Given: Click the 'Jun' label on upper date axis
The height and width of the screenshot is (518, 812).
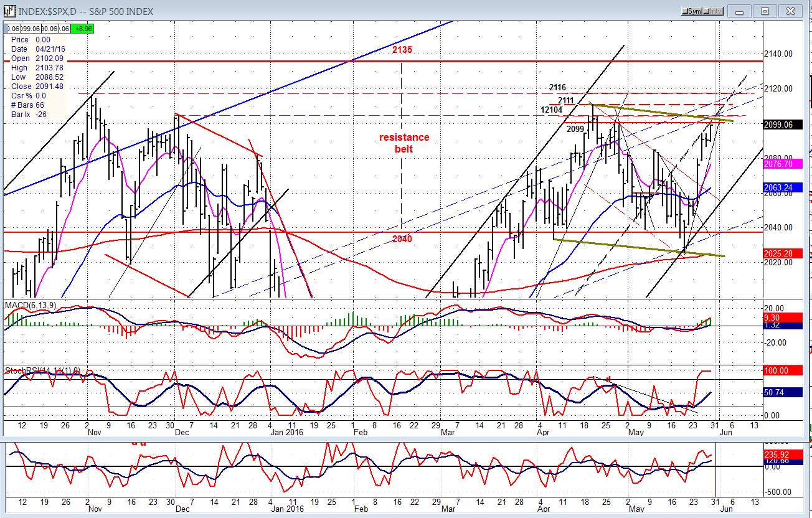Looking at the screenshot, I should (726, 432).
